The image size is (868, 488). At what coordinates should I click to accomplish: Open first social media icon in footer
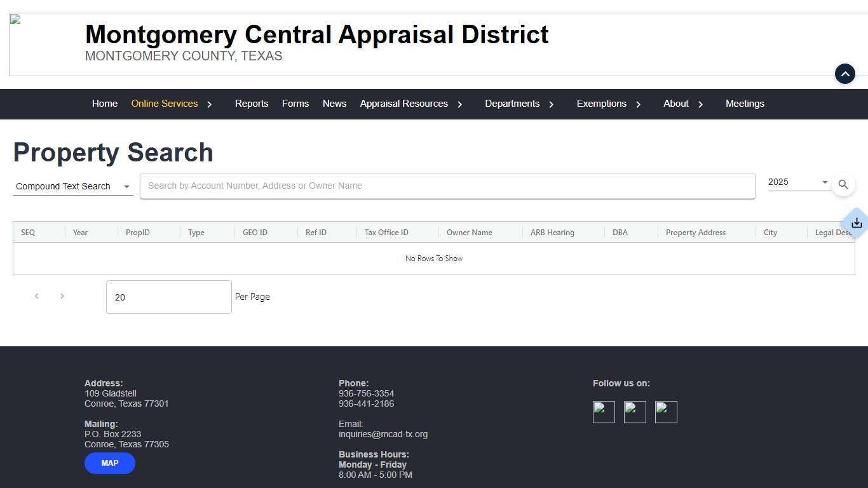point(604,412)
